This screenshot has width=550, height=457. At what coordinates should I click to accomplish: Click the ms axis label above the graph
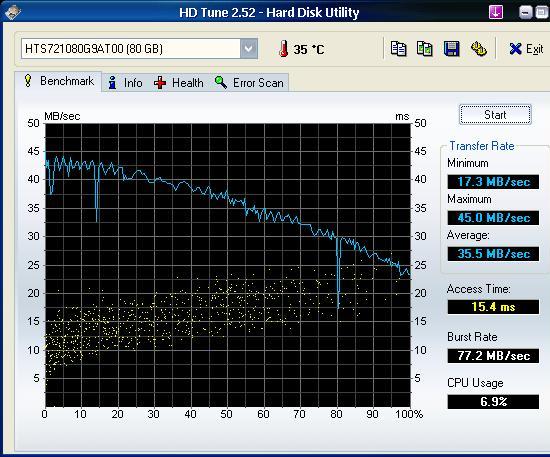click(402, 116)
